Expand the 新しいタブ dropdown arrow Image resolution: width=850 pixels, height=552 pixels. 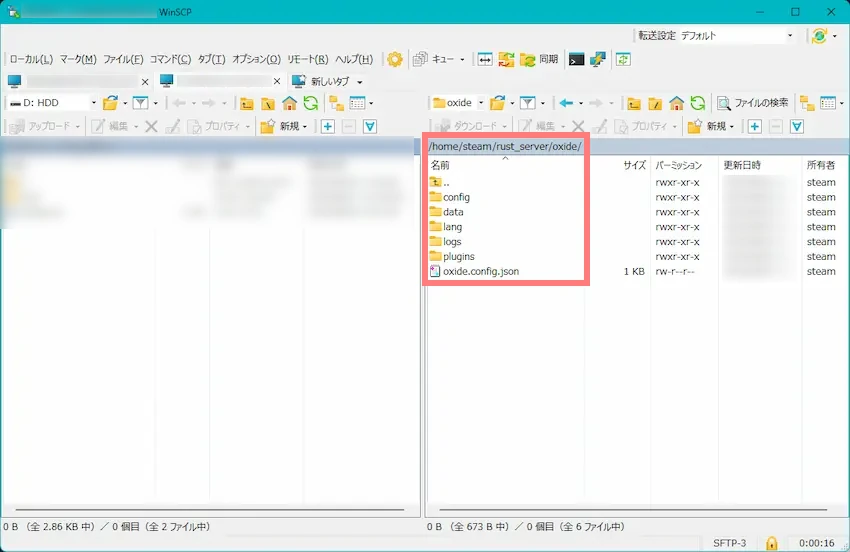pos(359,82)
